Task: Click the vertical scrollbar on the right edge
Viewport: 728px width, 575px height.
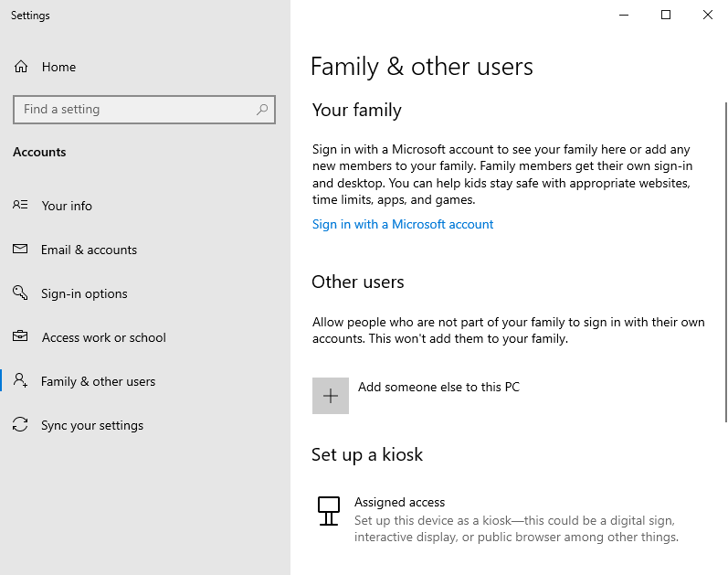Action: [x=723, y=274]
